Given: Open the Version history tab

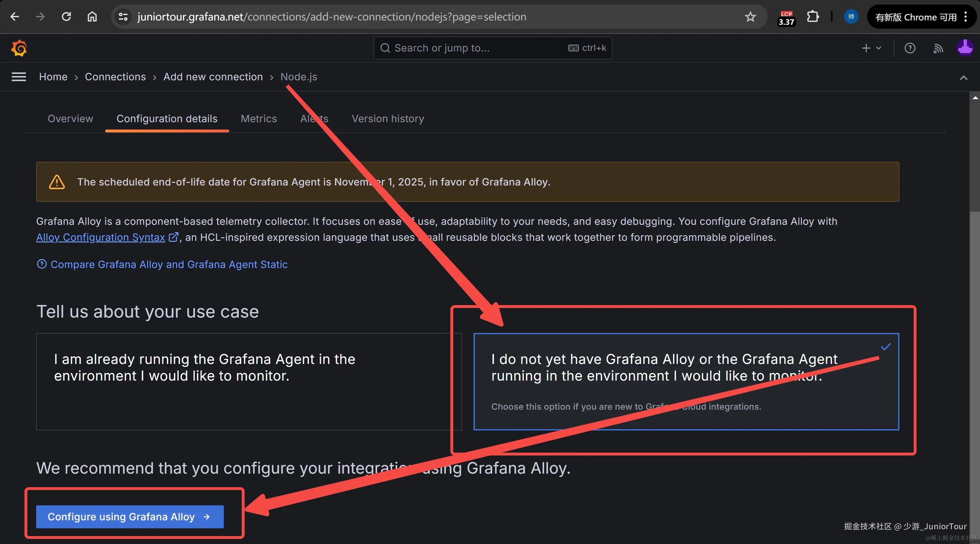Looking at the screenshot, I should tap(388, 119).
